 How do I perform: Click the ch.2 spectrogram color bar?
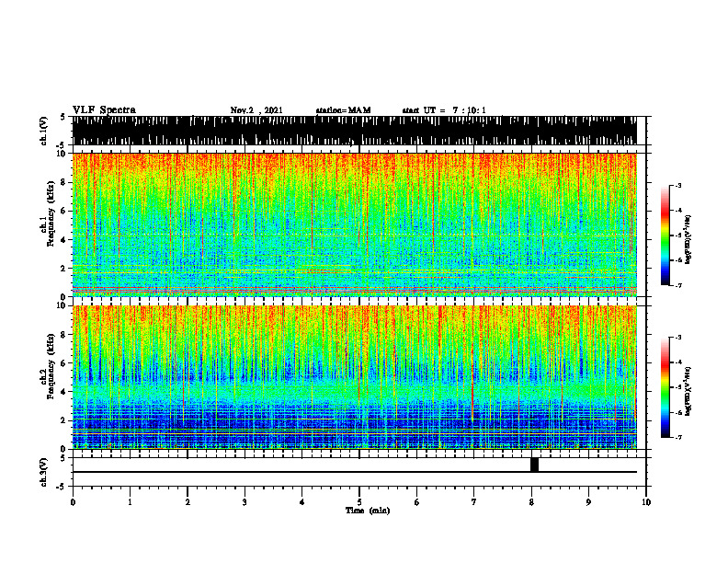point(665,387)
